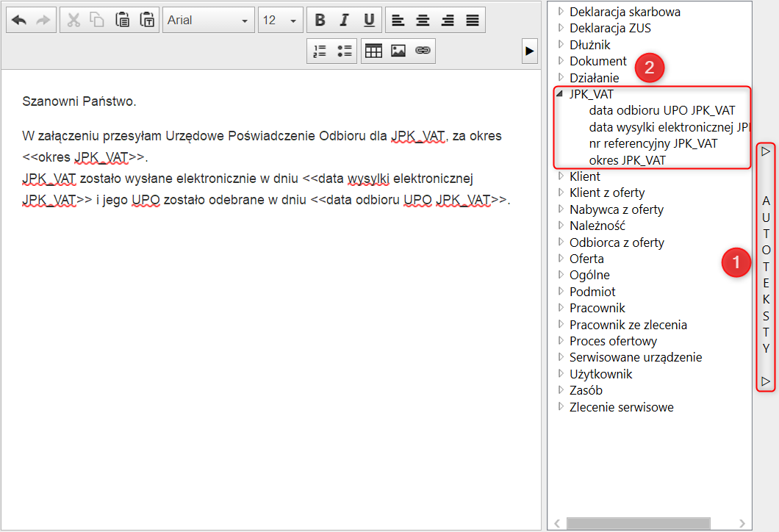Screen dimensions: 779x532
Task: Insert a table using the table icon
Action: coord(374,51)
